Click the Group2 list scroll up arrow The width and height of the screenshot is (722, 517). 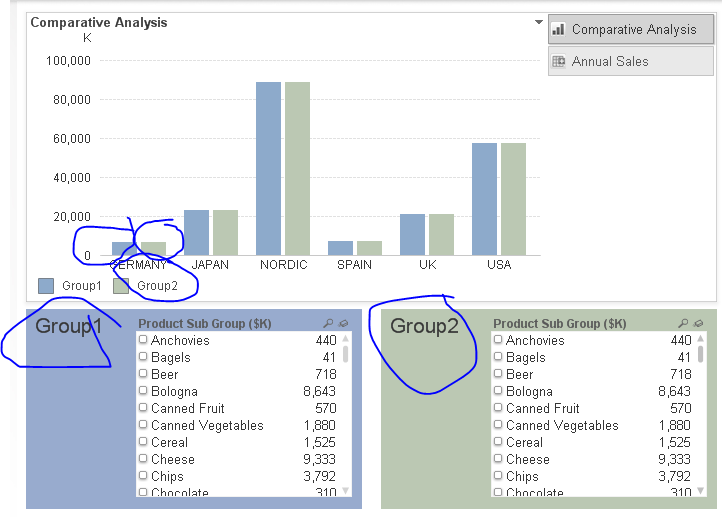(x=700, y=338)
